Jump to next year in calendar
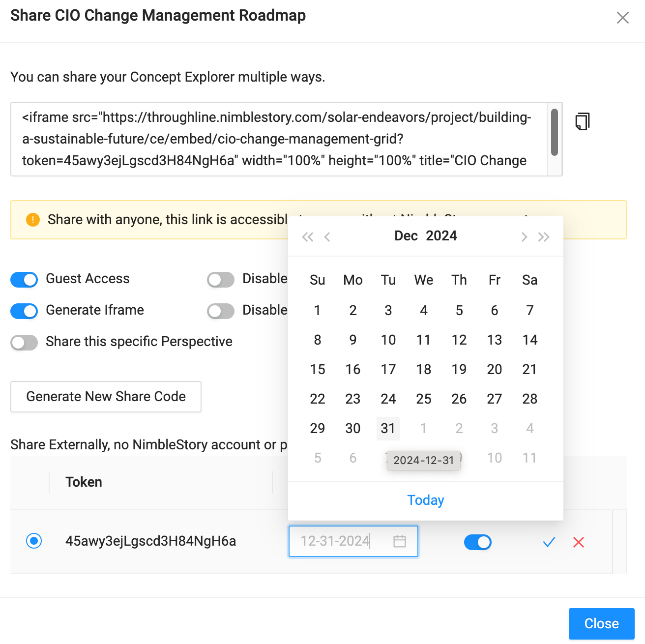The height and width of the screenshot is (644, 645). click(544, 237)
